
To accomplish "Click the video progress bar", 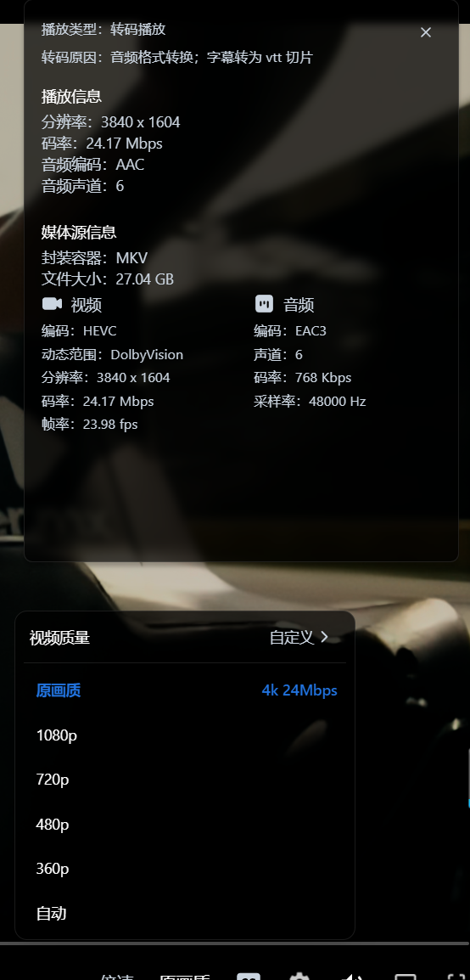I will tap(235, 943).
